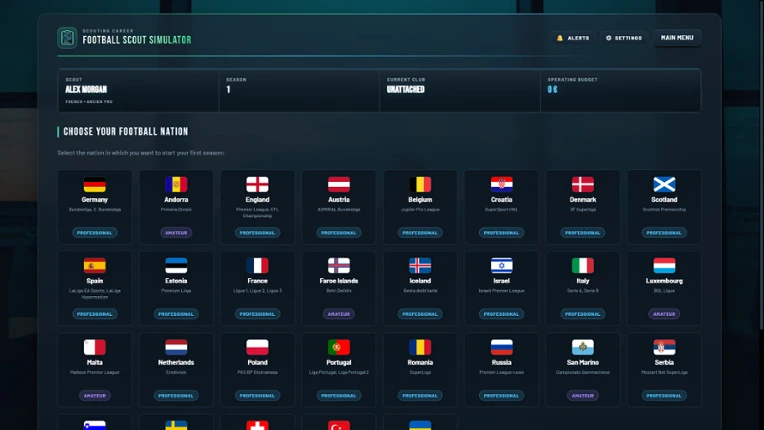Pick the Denmark flag icon
764x430 pixels.
pyautogui.click(x=583, y=185)
